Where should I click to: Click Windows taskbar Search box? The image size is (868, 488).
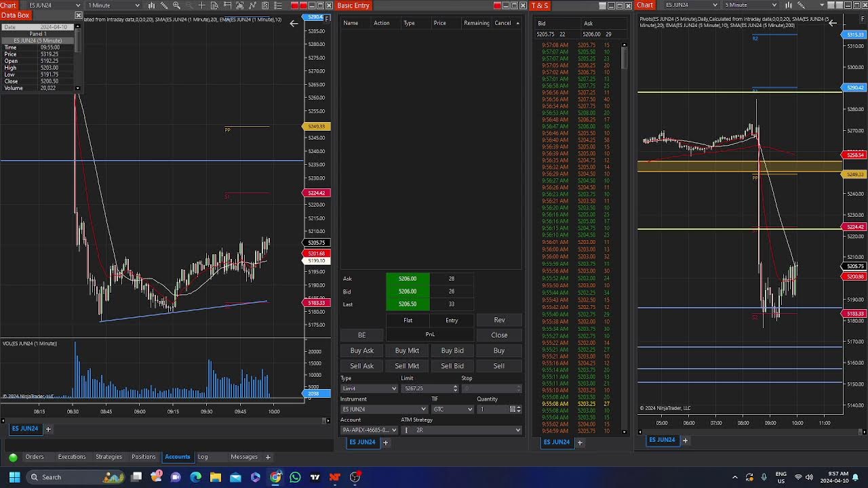[75, 477]
